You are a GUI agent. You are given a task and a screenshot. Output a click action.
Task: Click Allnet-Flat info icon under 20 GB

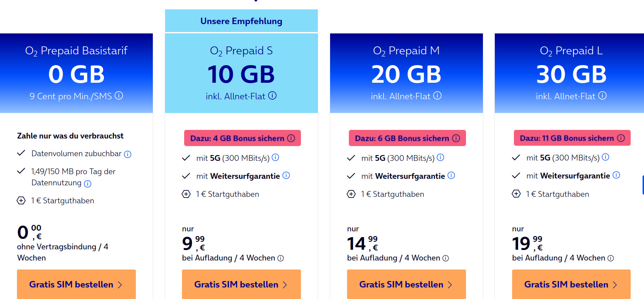438,96
